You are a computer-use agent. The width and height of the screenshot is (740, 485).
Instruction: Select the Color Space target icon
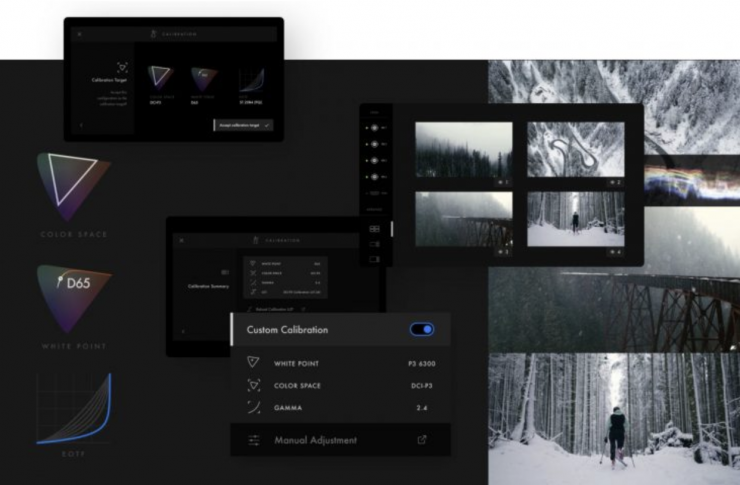(x=253, y=386)
